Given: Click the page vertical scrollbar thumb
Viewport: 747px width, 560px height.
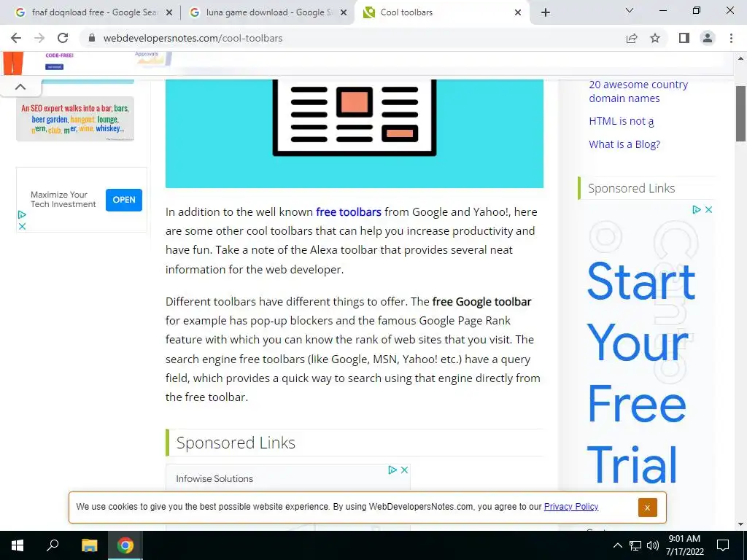Looking at the screenshot, I should click(x=741, y=114).
